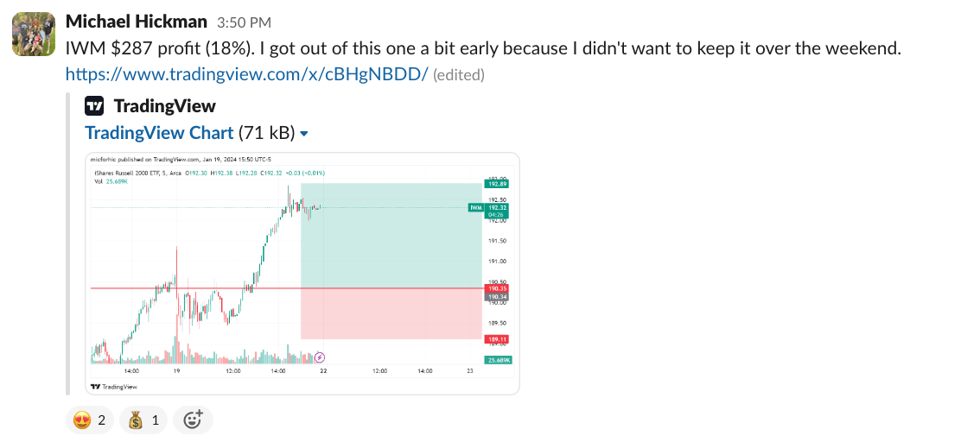This screenshot has height=442, width=980.
Task: Click the green IWM price tag on chart
Action: 476,208
